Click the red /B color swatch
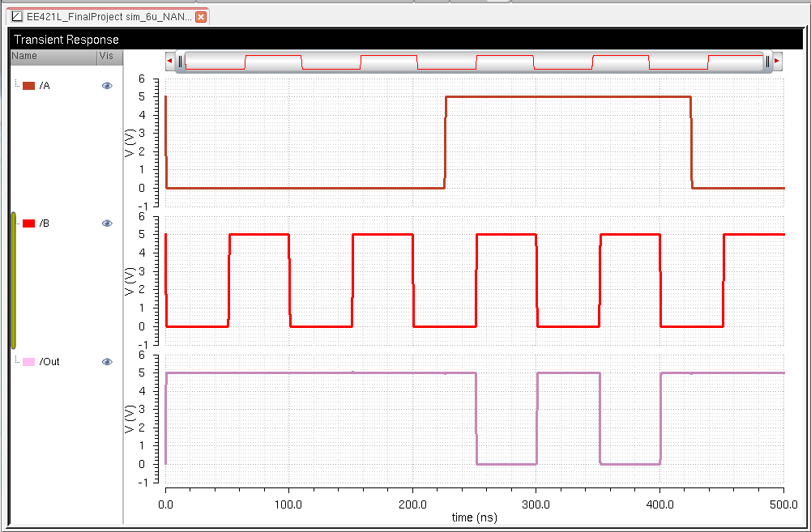Viewport: 811px width, 532px height. (x=28, y=223)
